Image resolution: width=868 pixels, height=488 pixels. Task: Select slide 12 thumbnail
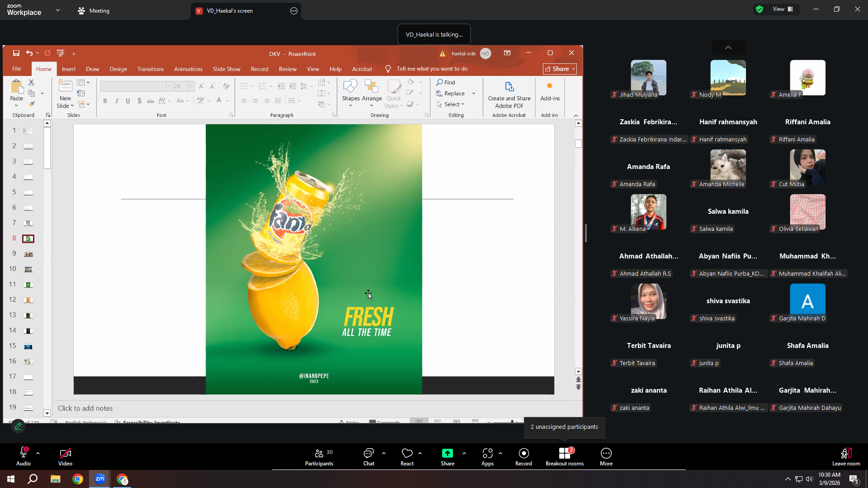28,300
